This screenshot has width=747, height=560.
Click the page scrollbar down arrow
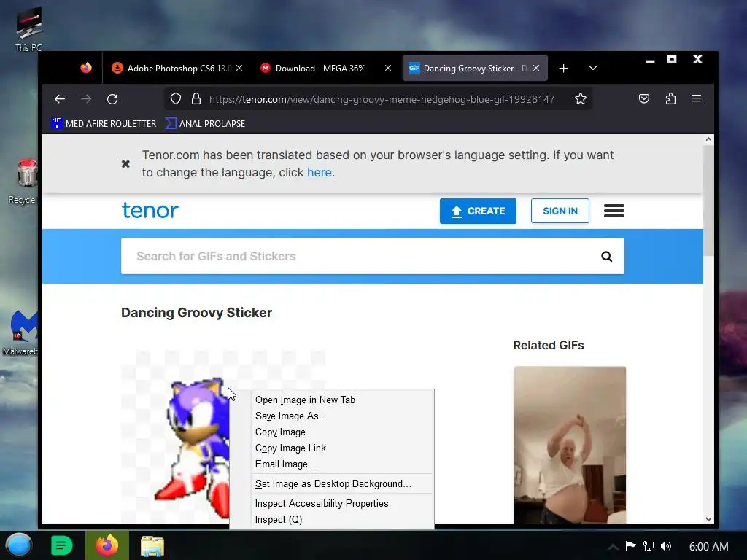[x=708, y=519]
